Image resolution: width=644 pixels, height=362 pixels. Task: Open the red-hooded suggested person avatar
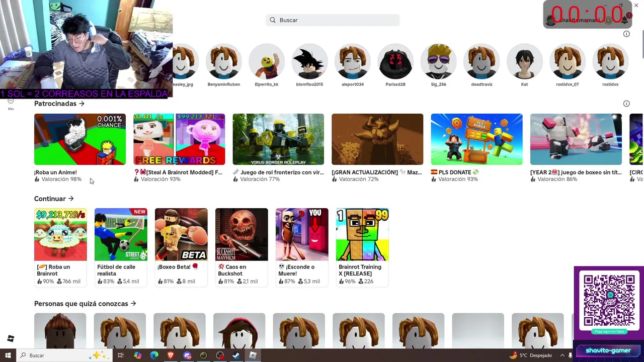(x=239, y=331)
